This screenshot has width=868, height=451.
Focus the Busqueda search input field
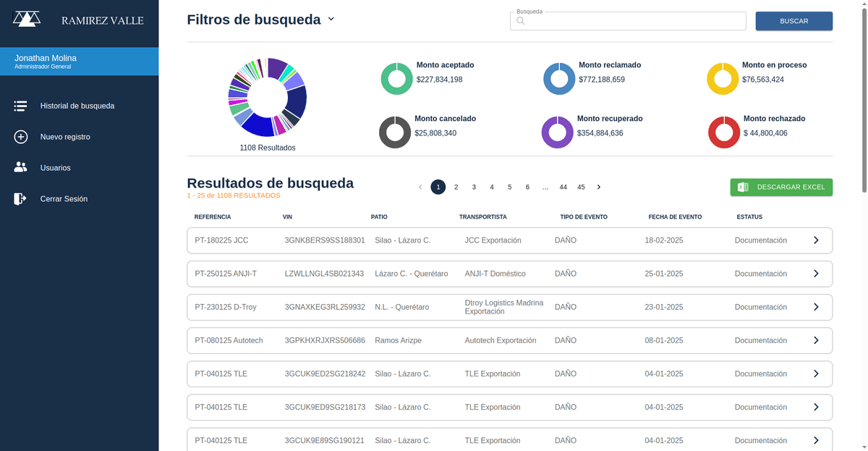pyautogui.click(x=628, y=22)
